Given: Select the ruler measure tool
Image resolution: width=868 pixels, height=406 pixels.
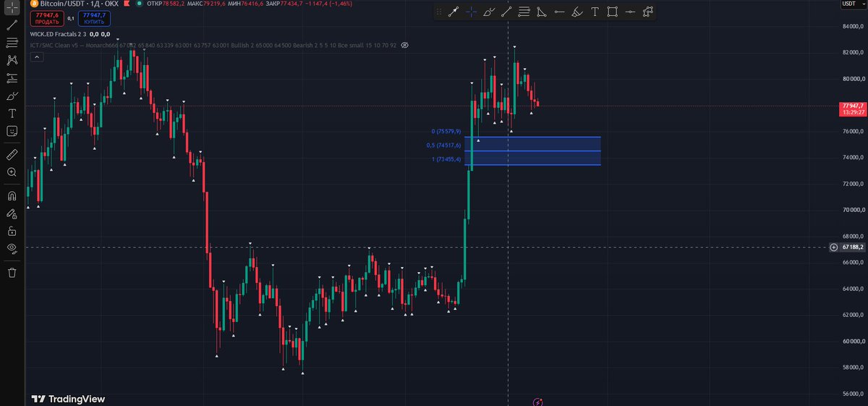Looking at the screenshot, I should (x=12, y=154).
